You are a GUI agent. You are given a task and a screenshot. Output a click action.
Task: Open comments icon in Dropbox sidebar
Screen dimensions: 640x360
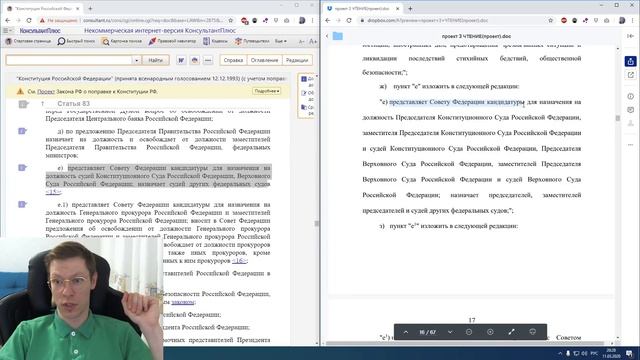[x=631, y=110]
